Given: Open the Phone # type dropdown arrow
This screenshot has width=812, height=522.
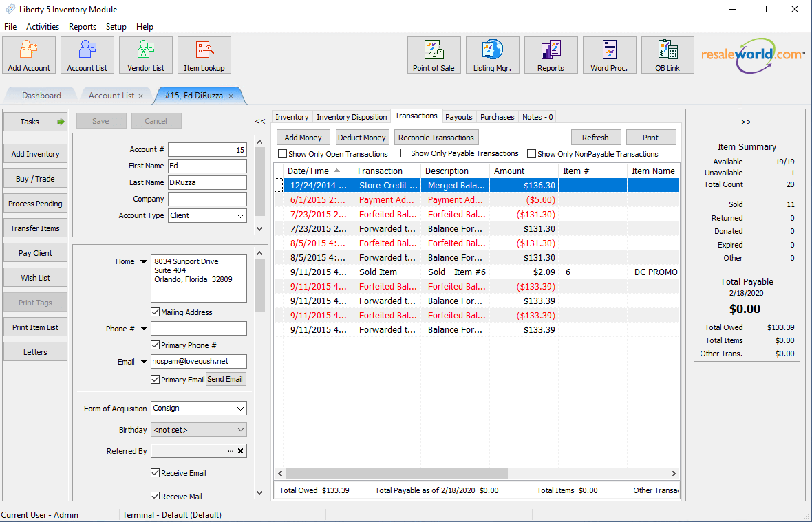Looking at the screenshot, I should tap(143, 329).
